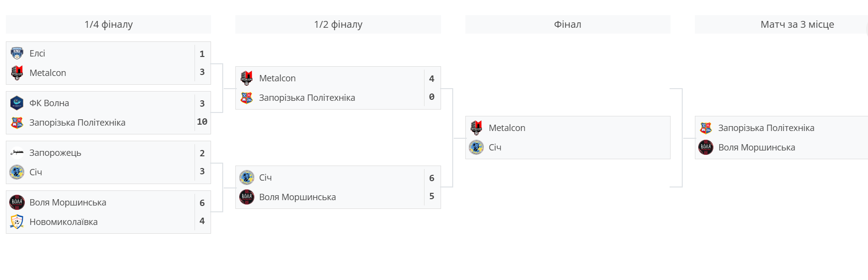Open Новомиколаївка team link
The width and height of the screenshot is (868, 280).
tap(64, 222)
